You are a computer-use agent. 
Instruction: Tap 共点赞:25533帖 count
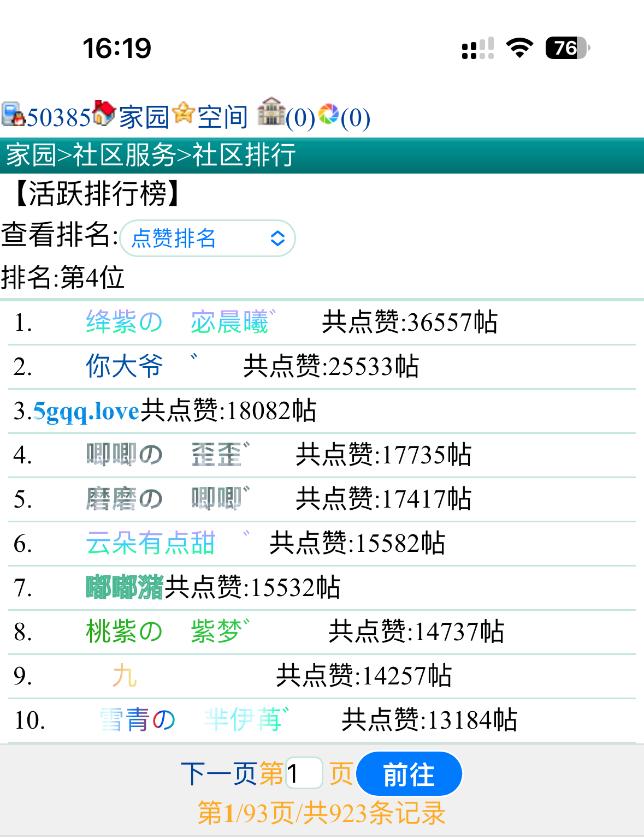331,366
